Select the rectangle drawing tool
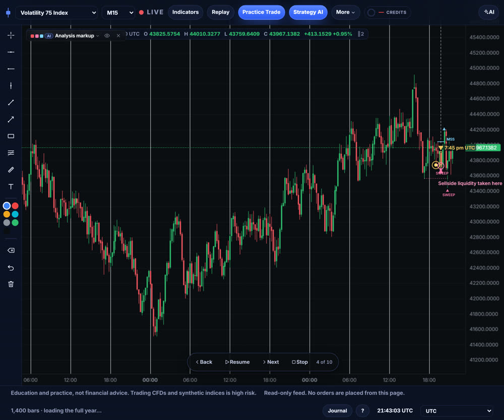This screenshot has height=420, width=504. coord(11,136)
